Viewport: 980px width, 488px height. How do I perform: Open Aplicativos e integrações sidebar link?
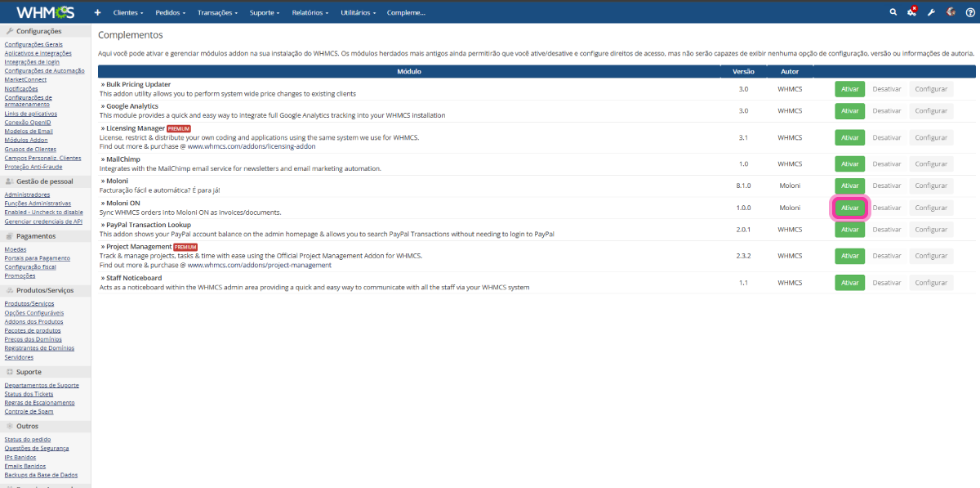coord(38,53)
